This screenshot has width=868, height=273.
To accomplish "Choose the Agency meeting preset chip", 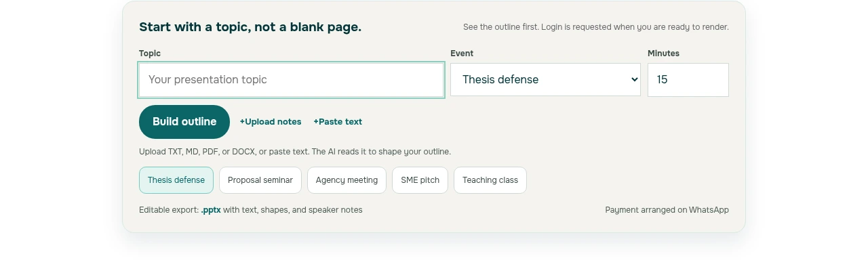I will 347,180.
